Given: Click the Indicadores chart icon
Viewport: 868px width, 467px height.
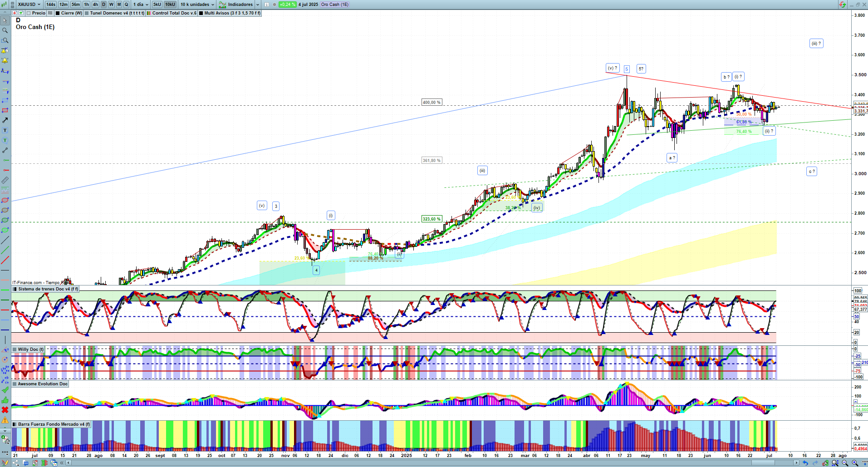Looking at the screenshot, I should (222, 5).
